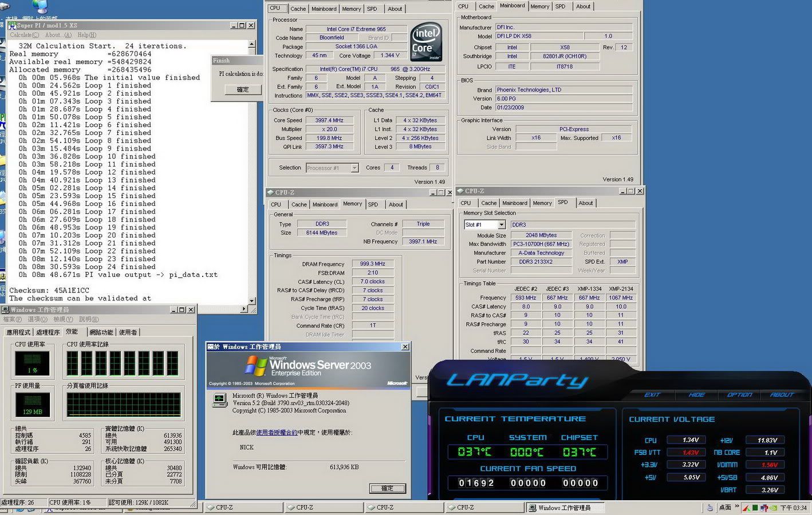Select Memory tab in Mainboard CPU-Z window
Viewport: 812px width, 515px height.
(540, 6)
